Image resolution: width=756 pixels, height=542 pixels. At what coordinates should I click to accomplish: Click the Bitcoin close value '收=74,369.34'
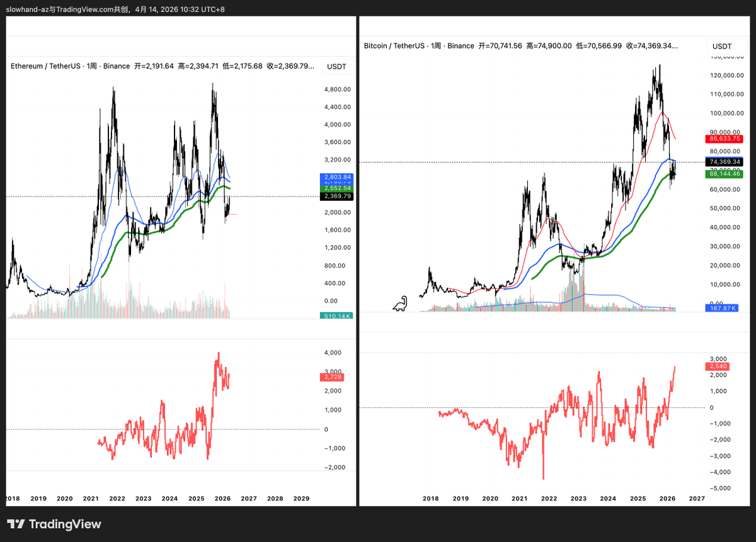tap(649, 46)
